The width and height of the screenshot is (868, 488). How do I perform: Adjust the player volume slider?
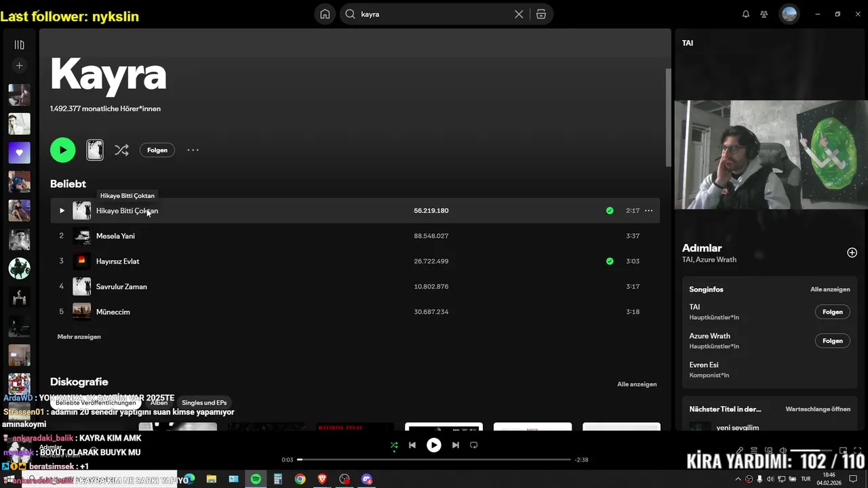(x=811, y=451)
